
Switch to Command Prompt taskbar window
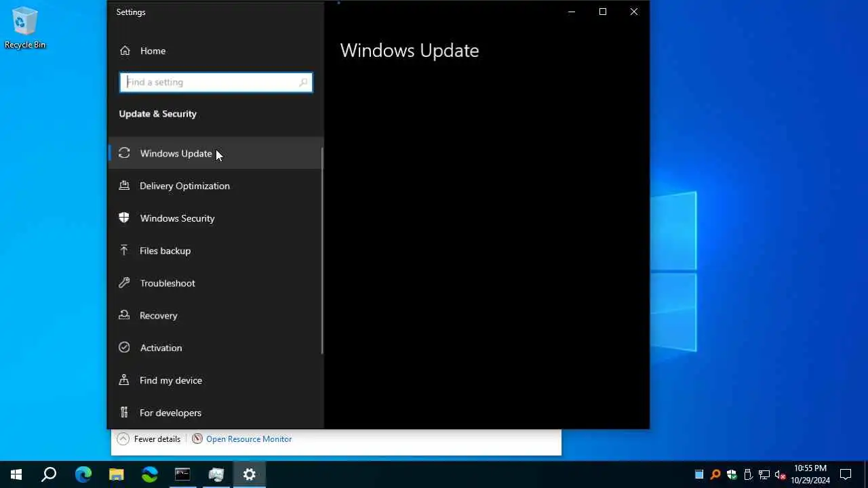coord(182,474)
